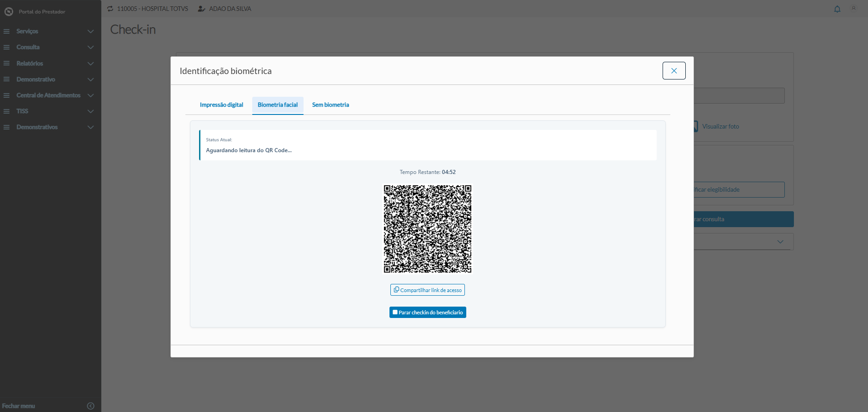Viewport: 868px width, 412px height.
Task: Click the user icon beside ADAO DA SILVA
Action: pyautogui.click(x=202, y=9)
